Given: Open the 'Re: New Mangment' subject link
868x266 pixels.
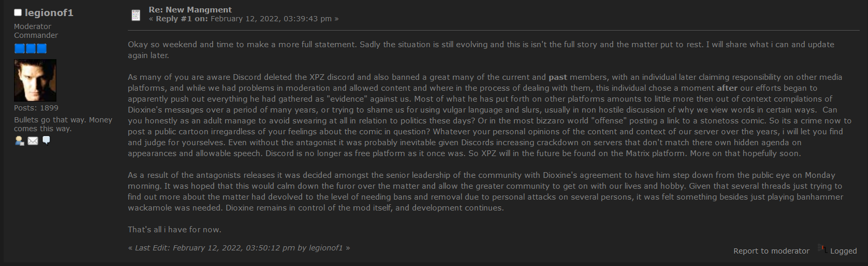Looking at the screenshot, I should tap(190, 9).
